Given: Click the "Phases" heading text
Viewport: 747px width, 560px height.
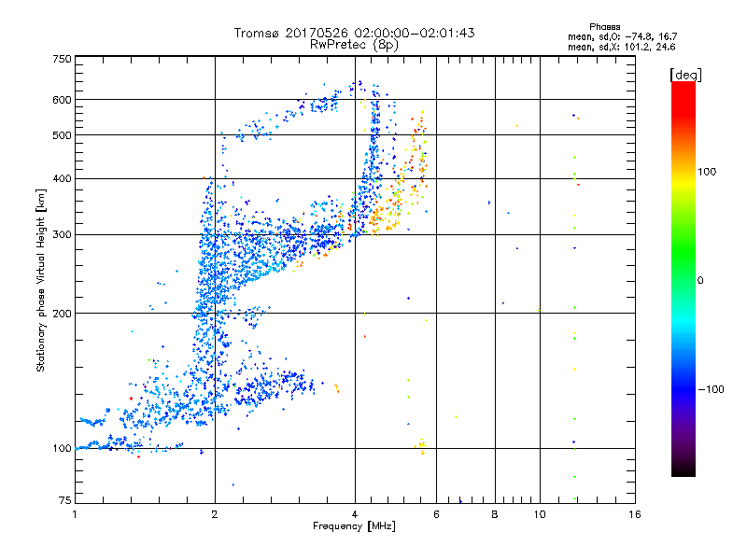Looking at the screenshot, I should pos(604,27).
